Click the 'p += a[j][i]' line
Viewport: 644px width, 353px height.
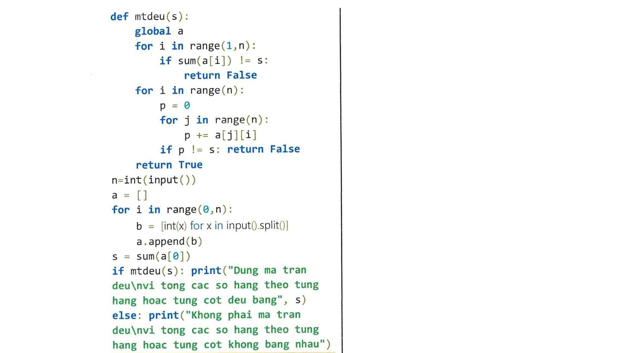point(220,135)
